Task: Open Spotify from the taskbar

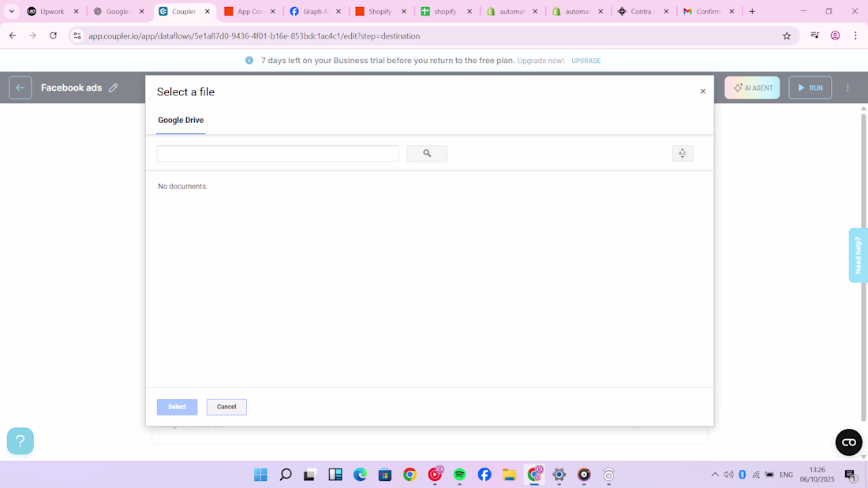Action: click(x=459, y=475)
